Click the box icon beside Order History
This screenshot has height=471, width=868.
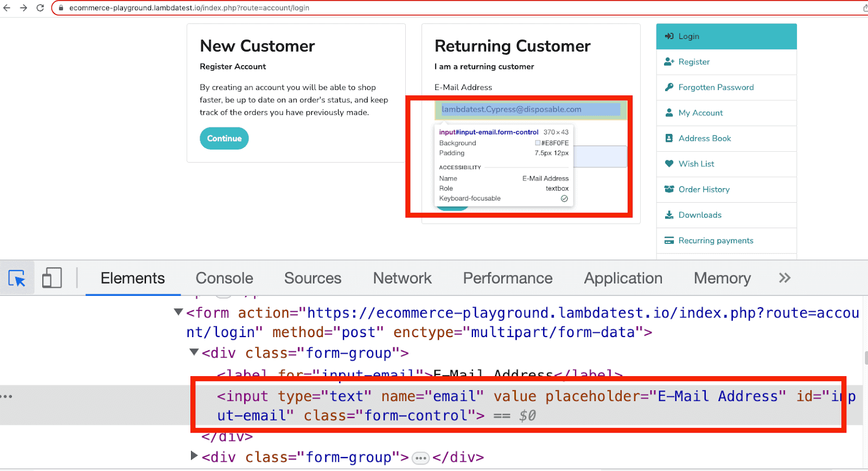[x=669, y=189]
